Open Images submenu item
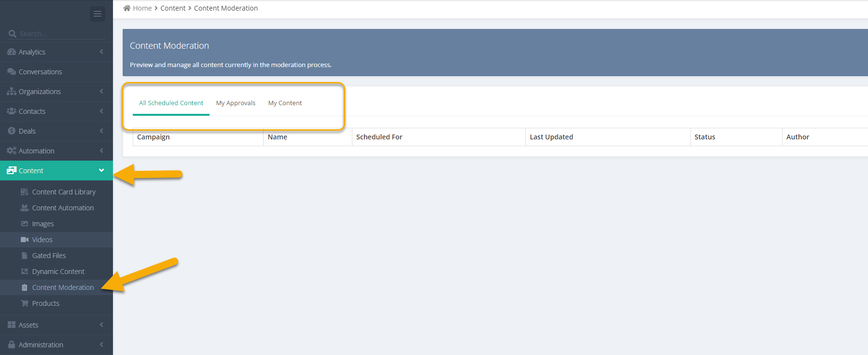 (x=56, y=223)
